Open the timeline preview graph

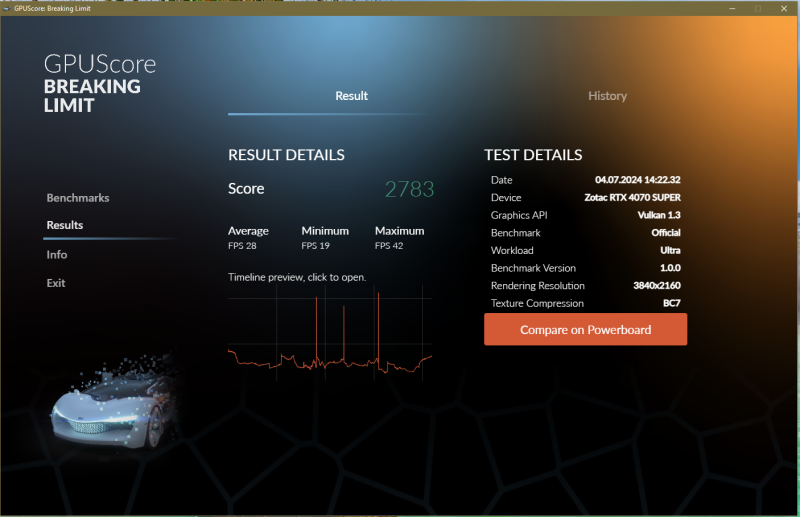(x=330, y=333)
